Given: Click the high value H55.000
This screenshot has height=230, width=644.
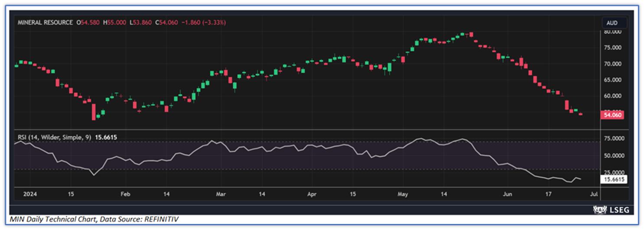Looking at the screenshot, I should click(115, 22).
